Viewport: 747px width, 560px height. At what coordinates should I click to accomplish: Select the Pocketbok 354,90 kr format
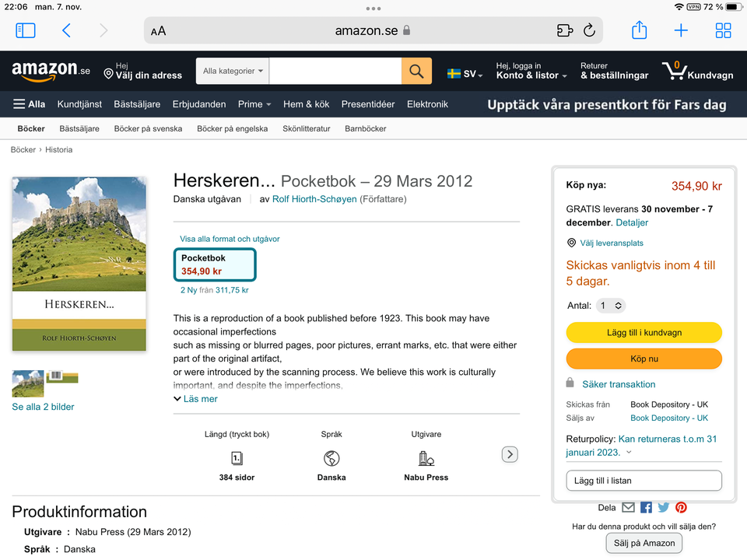tap(215, 264)
